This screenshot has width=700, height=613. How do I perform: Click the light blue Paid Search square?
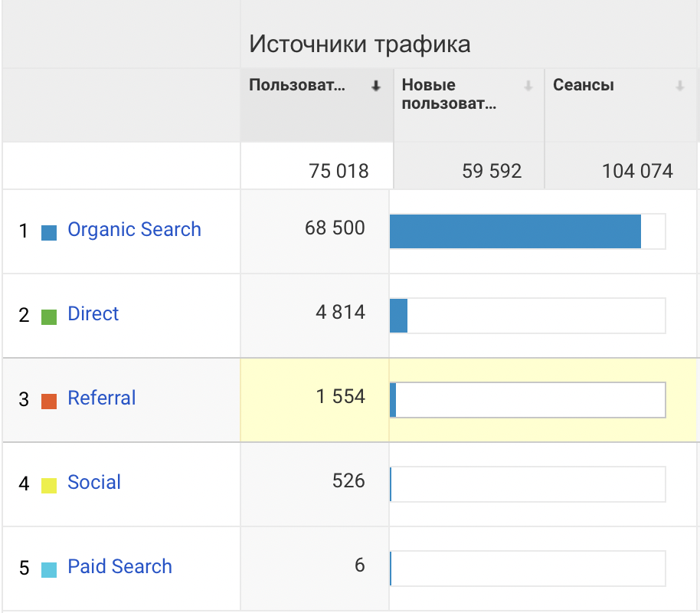coord(49,570)
